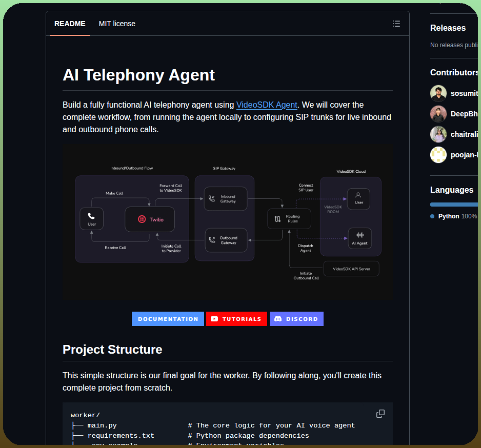Click the Project Structure heading
The height and width of the screenshot is (448, 481).
[x=112, y=350]
